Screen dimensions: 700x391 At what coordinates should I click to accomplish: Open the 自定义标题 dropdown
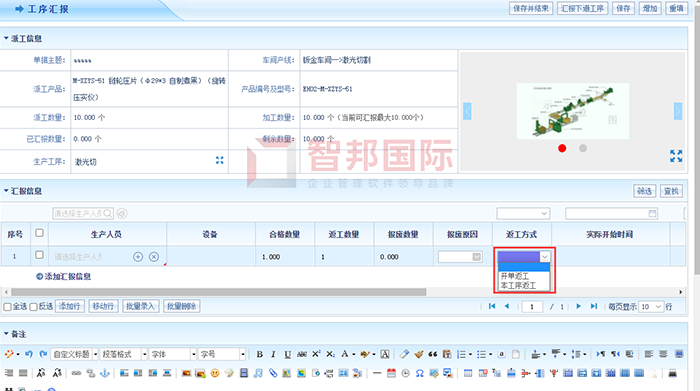75,354
